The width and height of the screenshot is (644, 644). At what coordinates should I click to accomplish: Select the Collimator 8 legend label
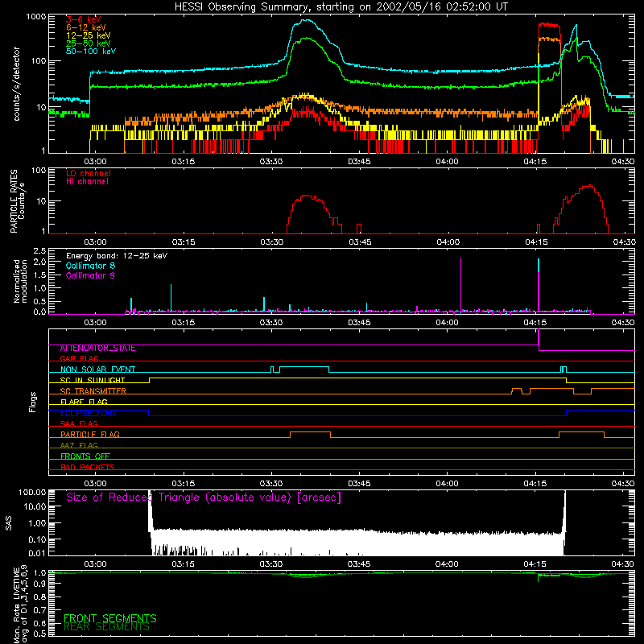pos(90,266)
